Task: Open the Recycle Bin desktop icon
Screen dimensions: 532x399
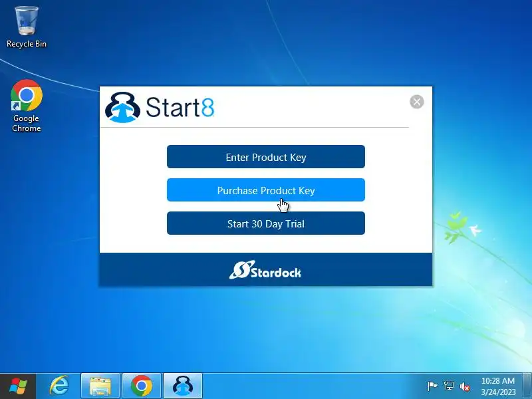Action: [x=27, y=27]
